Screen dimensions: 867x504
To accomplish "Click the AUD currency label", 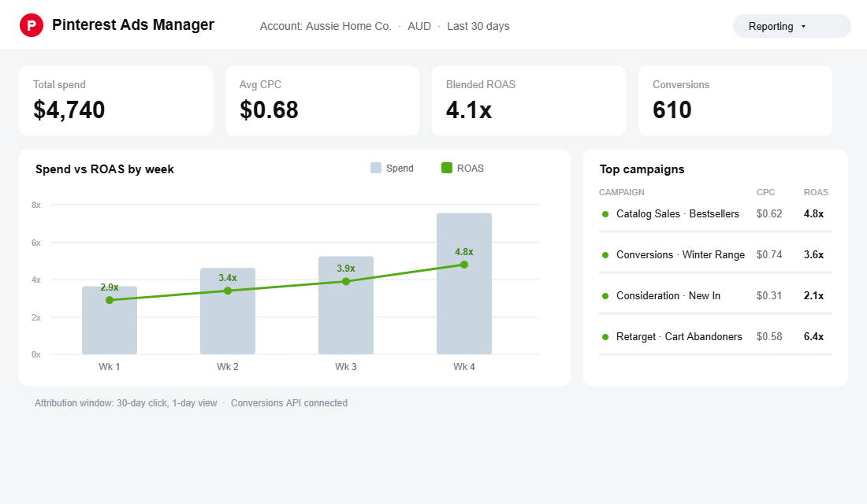I will [x=419, y=26].
